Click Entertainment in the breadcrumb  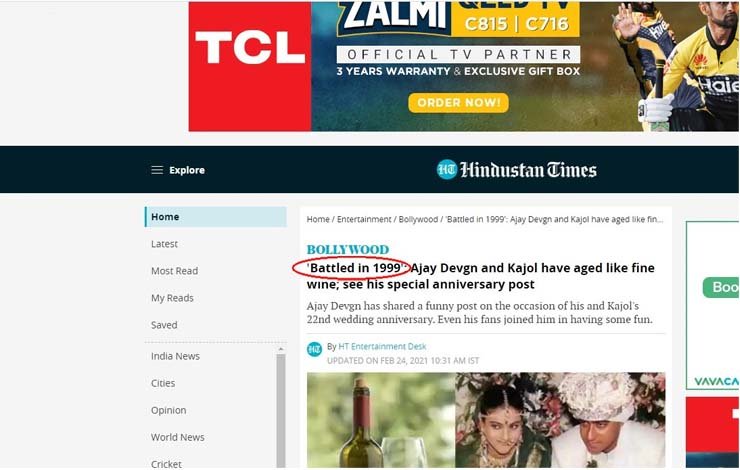point(364,219)
